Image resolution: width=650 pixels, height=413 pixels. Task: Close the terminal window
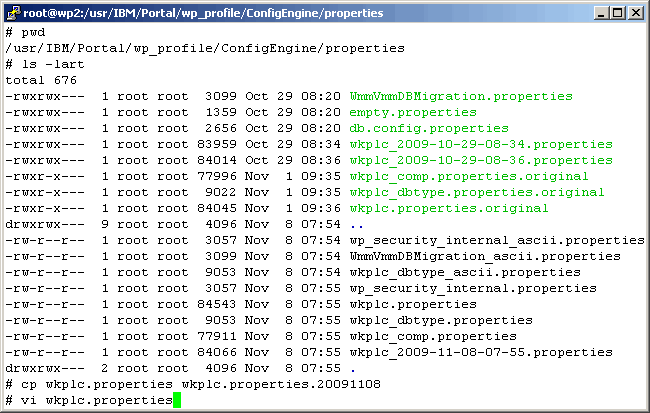[x=634, y=12]
